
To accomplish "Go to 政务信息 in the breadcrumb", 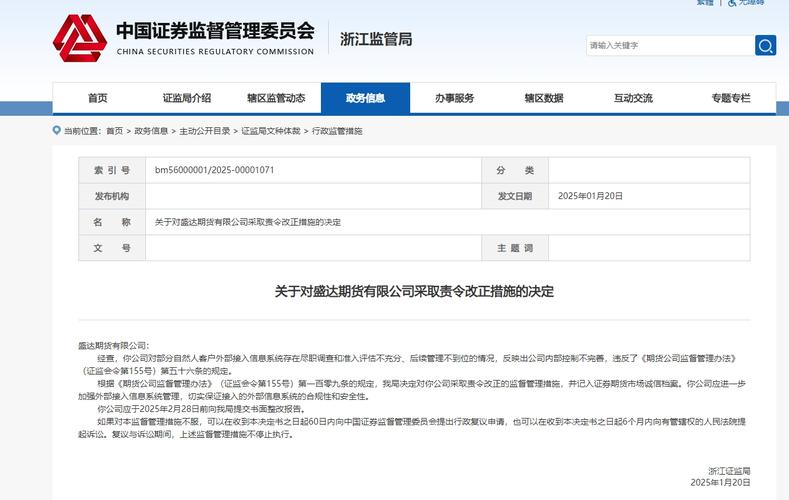I will [x=151, y=131].
